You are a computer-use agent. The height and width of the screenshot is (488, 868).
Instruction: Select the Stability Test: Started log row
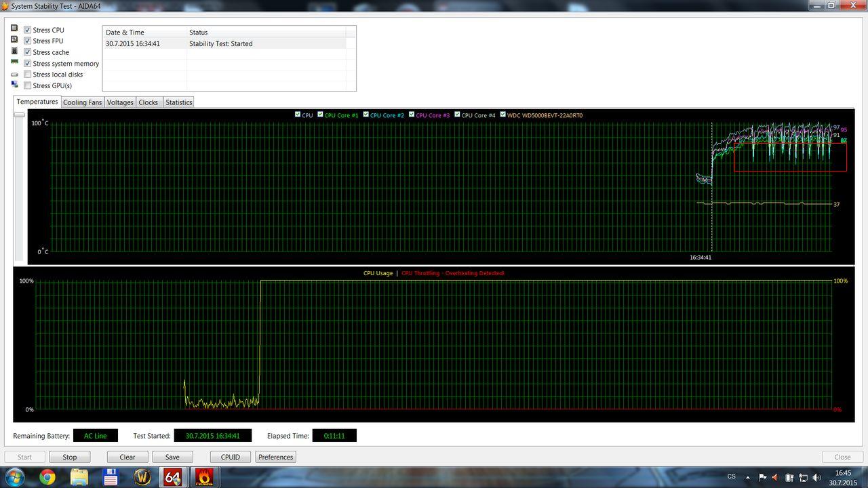[224, 43]
